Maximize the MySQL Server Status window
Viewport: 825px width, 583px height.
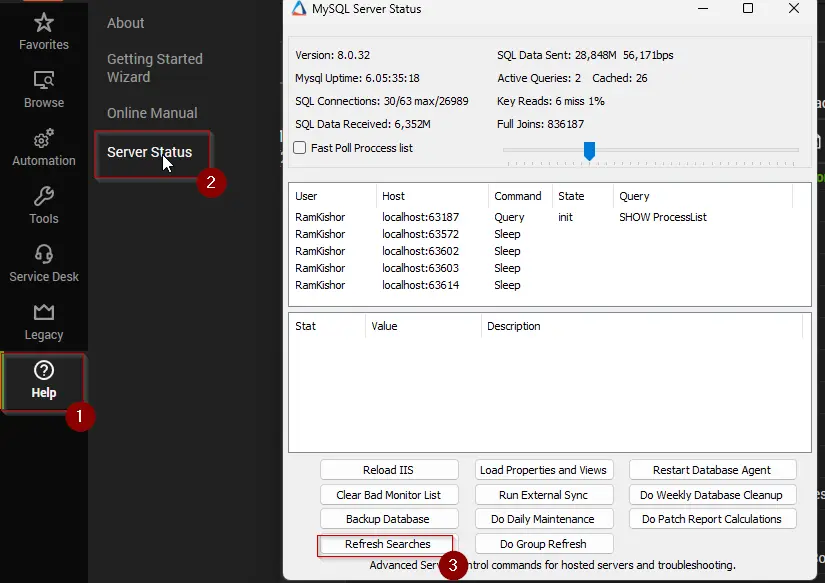(x=748, y=8)
